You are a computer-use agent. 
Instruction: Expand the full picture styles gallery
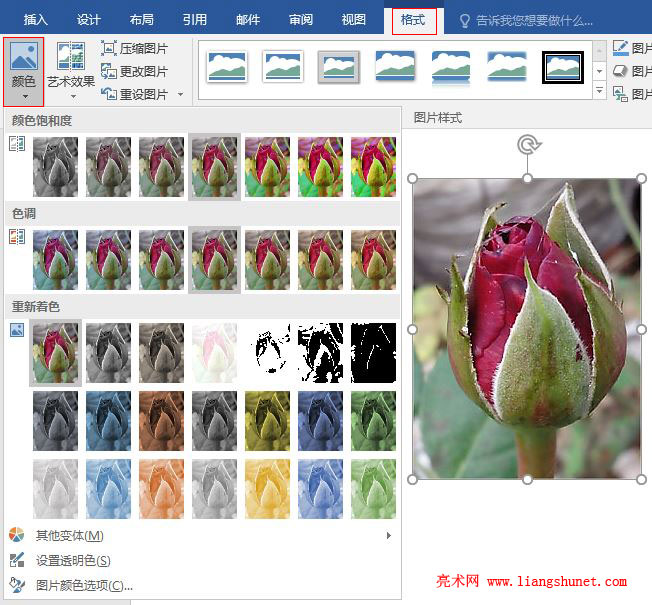pyautogui.click(x=599, y=90)
